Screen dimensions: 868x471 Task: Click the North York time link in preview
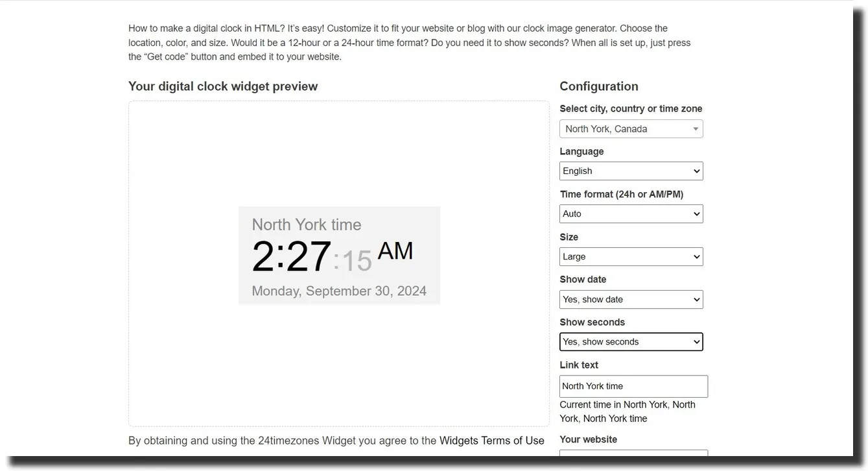pos(306,224)
